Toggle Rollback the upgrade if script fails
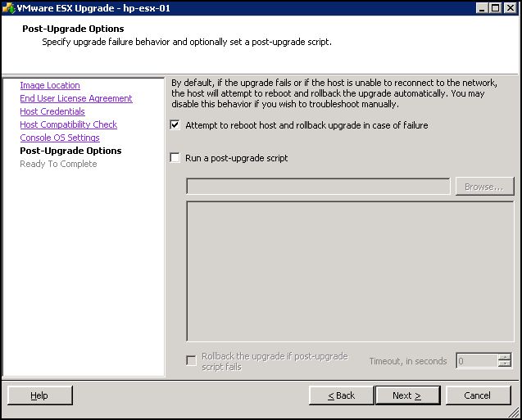522x420 pixels. coord(191,360)
